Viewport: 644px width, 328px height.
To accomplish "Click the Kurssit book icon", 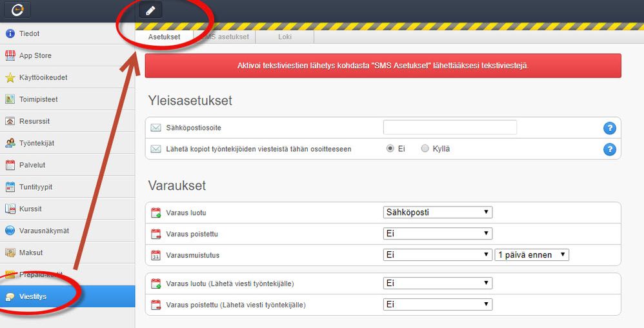I will click(x=10, y=209).
